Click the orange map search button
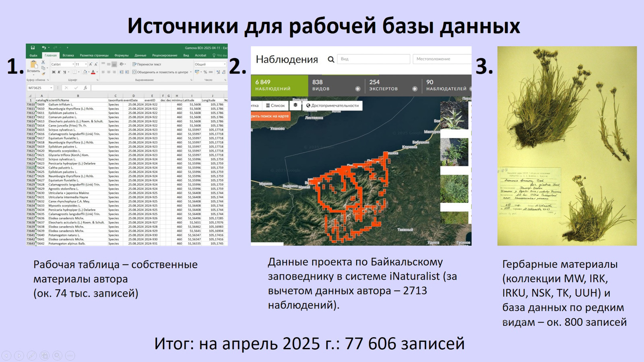 click(x=270, y=116)
